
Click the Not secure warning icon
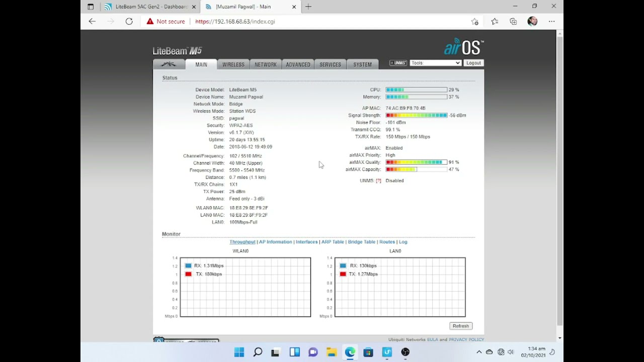click(150, 22)
